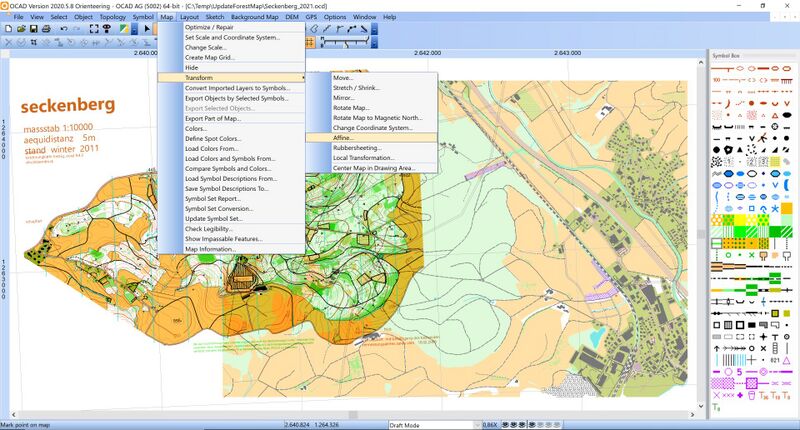Screen dimensions: 800x430
Task: Select the purple number 5 symbol
Action: [739, 372]
